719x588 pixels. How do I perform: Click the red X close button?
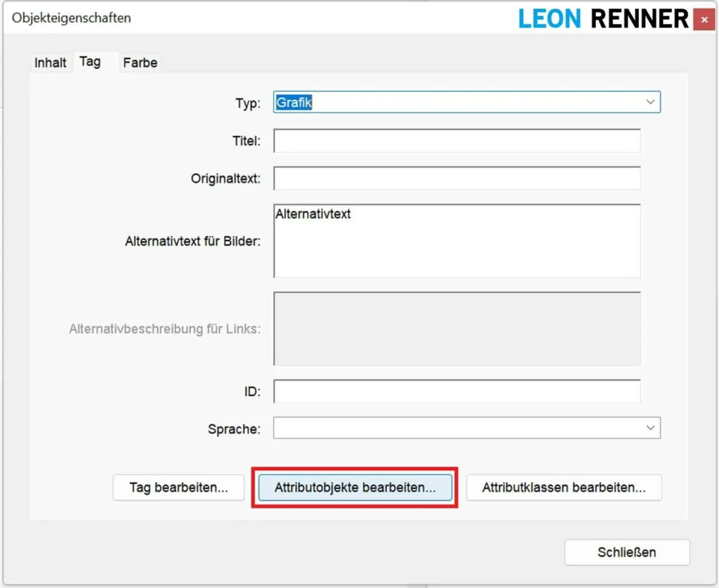(x=704, y=20)
